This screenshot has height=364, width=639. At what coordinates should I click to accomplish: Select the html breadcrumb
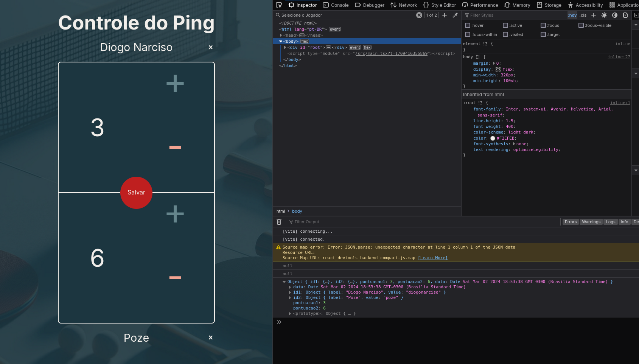coord(281,211)
